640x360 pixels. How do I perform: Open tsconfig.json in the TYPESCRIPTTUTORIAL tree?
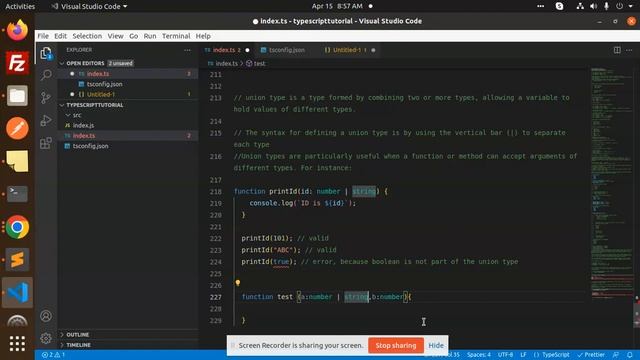click(x=129, y=146)
